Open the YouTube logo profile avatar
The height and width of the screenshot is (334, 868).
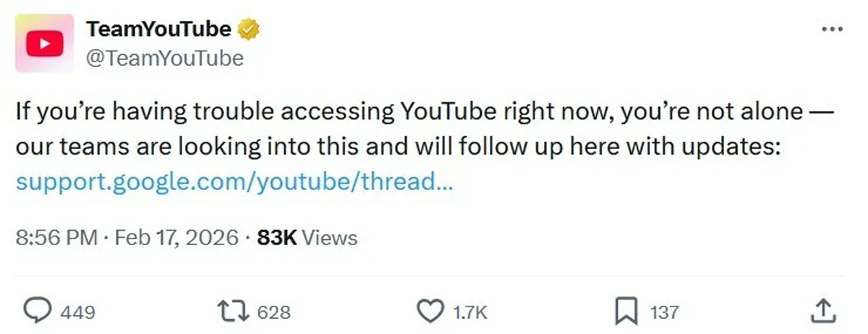click(44, 43)
